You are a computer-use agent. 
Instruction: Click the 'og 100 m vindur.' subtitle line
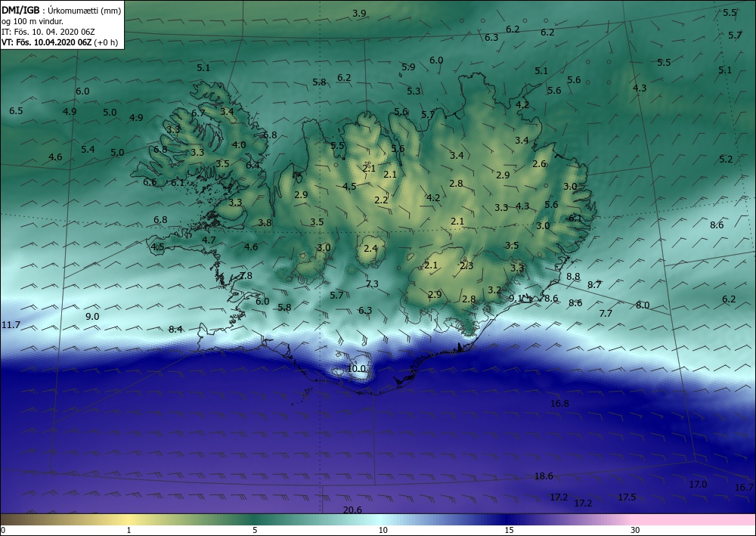pyautogui.click(x=33, y=21)
